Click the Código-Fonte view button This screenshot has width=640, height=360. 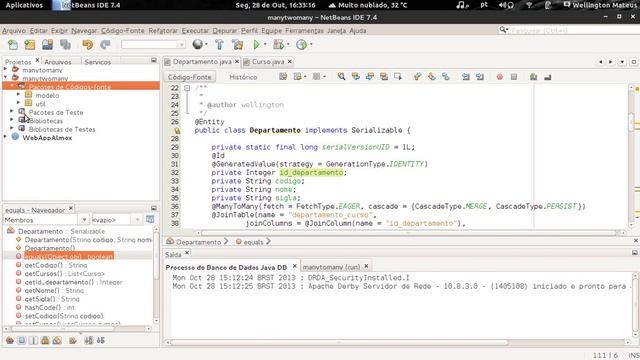click(189, 77)
